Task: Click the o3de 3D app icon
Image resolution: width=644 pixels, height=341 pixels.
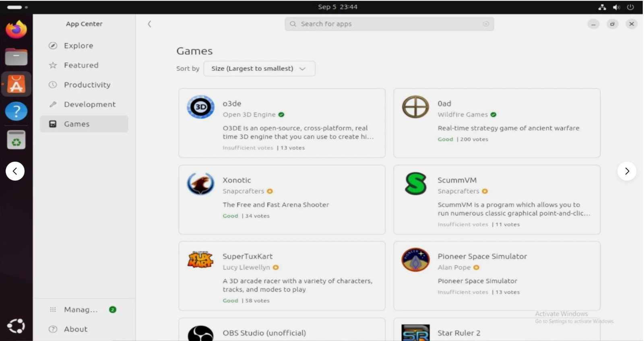Action: (x=200, y=107)
